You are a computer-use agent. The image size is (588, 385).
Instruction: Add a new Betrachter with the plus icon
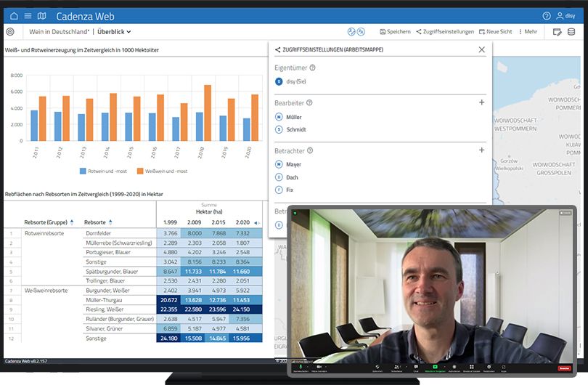[481, 150]
